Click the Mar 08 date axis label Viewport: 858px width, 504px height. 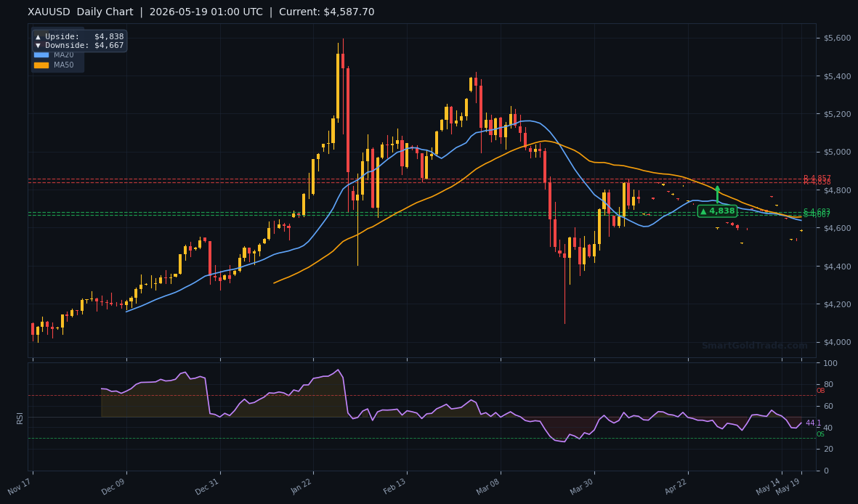click(x=489, y=485)
